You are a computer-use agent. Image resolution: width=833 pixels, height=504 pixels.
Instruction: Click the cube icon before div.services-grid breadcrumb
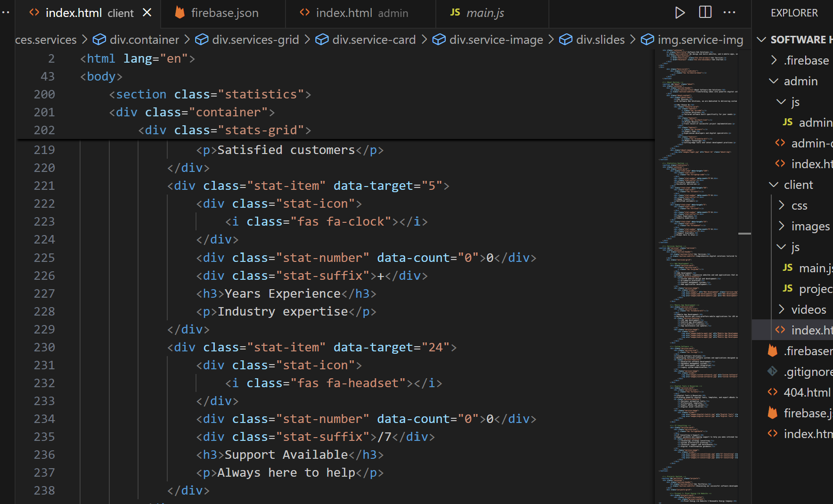tap(202, 40)
